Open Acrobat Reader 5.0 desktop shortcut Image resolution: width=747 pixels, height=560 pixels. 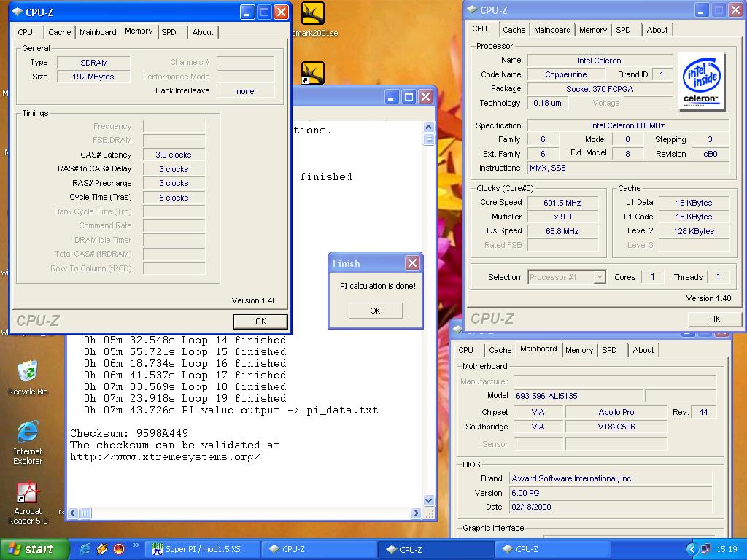pos(28,503)
